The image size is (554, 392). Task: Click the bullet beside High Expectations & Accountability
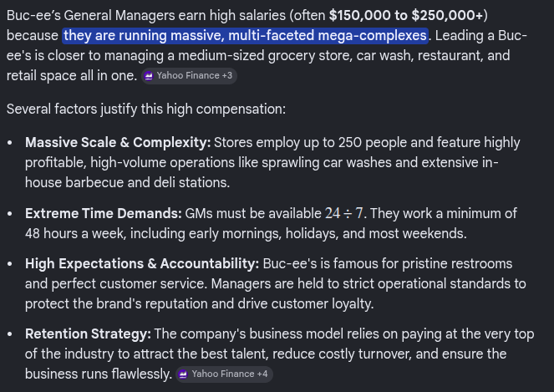pos(10,264)
